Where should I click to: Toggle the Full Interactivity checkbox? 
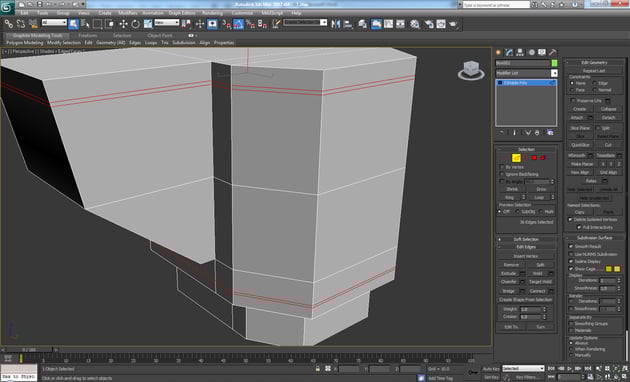[579, 227]
